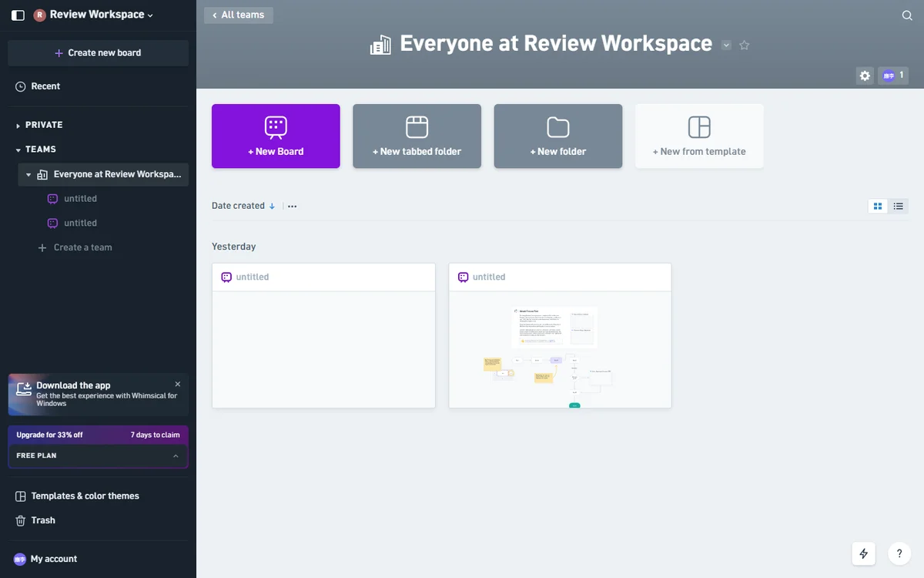Create a New Board
Viewport: 924px width, 578px height.
(x=276, y=136)
